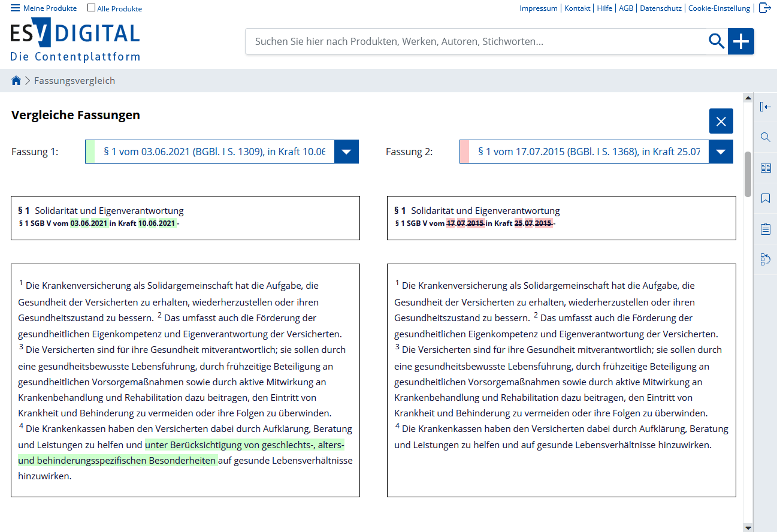Image resolution: width=777 pixels, height=532 pixels.
Task: Click the magnifier search icon
Action: [x=716, y=41]
